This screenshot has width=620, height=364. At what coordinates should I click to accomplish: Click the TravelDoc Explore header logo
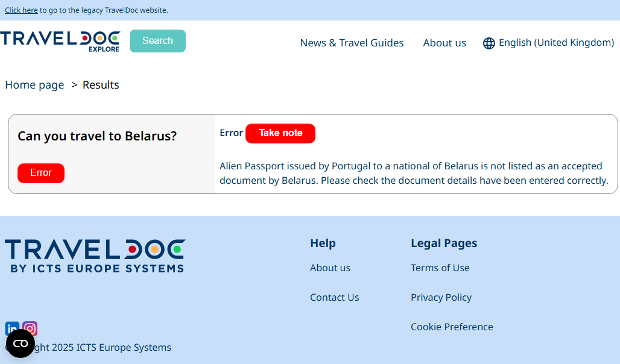coord(60,42)
